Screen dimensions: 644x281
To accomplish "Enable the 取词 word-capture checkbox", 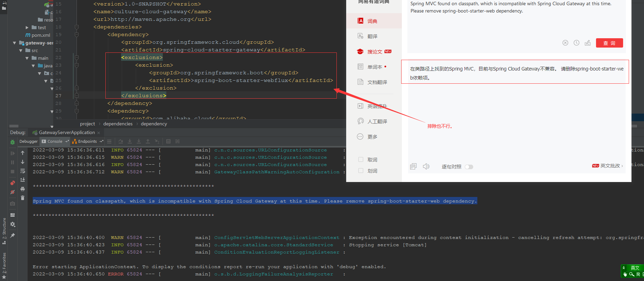I will tap(361, 159).
